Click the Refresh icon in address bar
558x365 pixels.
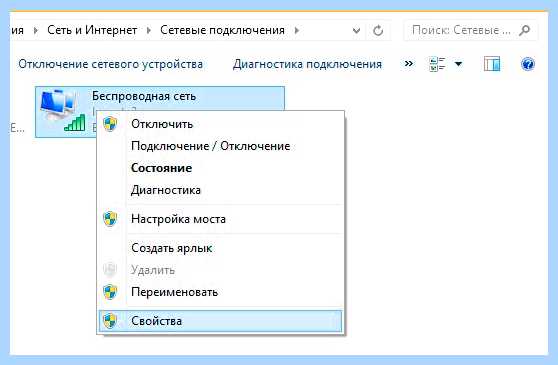tap(378, 31)
